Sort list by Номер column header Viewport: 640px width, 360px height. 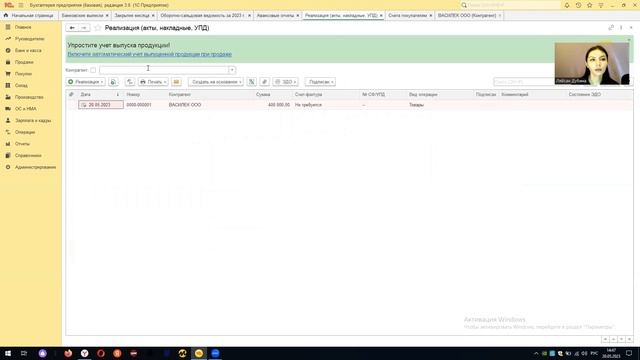(x=144, y=94)
